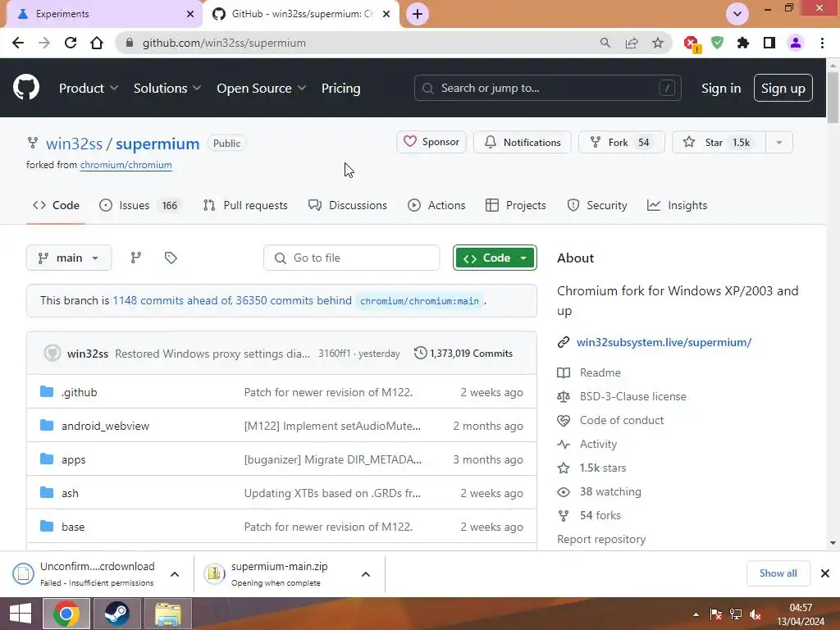This screenshot has width=840, height=630.
Task: Click Show all downloads
Action: coord(778,573)
